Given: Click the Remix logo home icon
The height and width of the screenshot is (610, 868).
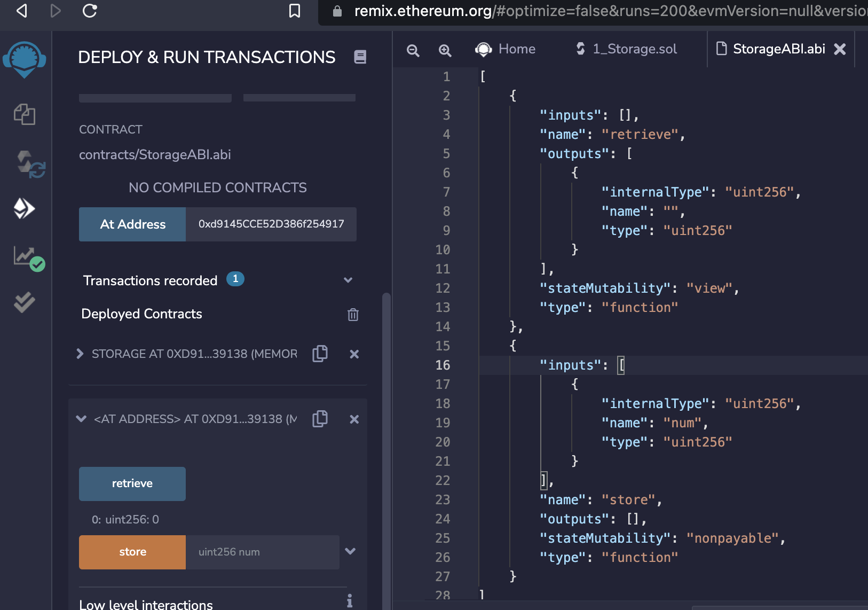Looking at the screenshot, I should pos(26,60).
